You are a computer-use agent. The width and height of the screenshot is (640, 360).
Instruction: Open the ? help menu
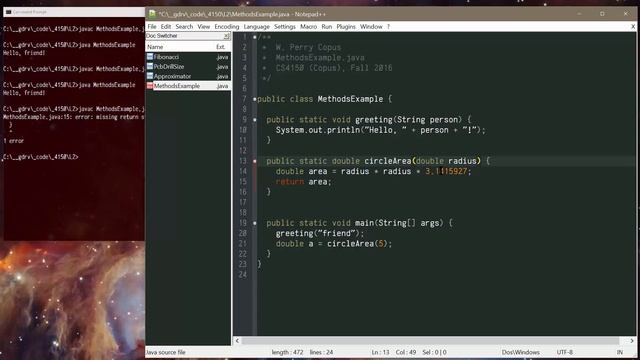pyautogui.click(x=388, y=27)
